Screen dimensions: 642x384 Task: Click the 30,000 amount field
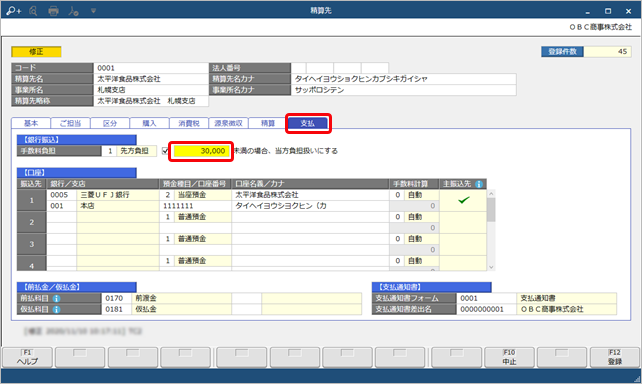pos(202,151)
